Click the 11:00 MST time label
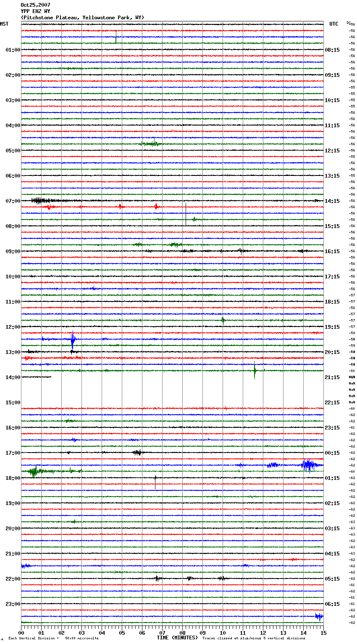Image resolution: width=357 pixels, height=644 pixels. (x=13, y=302)
